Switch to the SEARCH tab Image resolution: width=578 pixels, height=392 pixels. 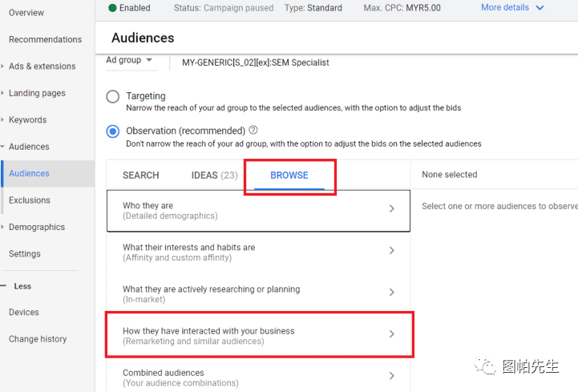point(141,176)
